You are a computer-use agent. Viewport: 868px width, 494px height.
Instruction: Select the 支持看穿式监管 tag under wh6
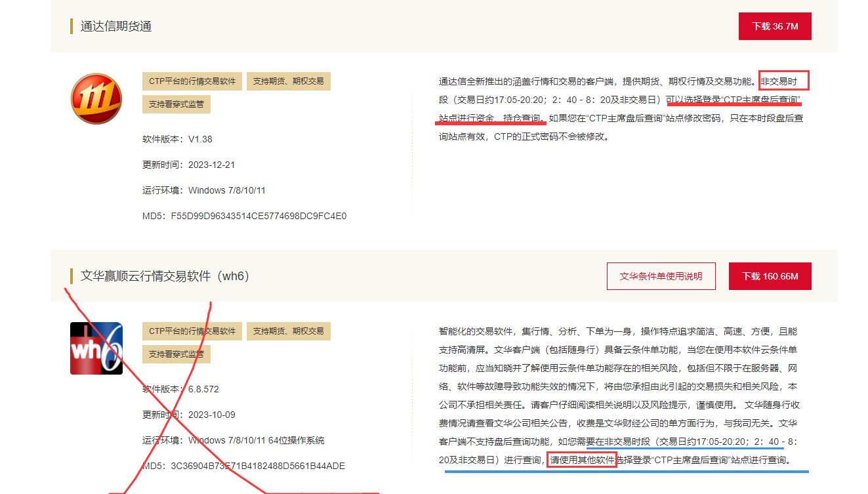(176, 354)
